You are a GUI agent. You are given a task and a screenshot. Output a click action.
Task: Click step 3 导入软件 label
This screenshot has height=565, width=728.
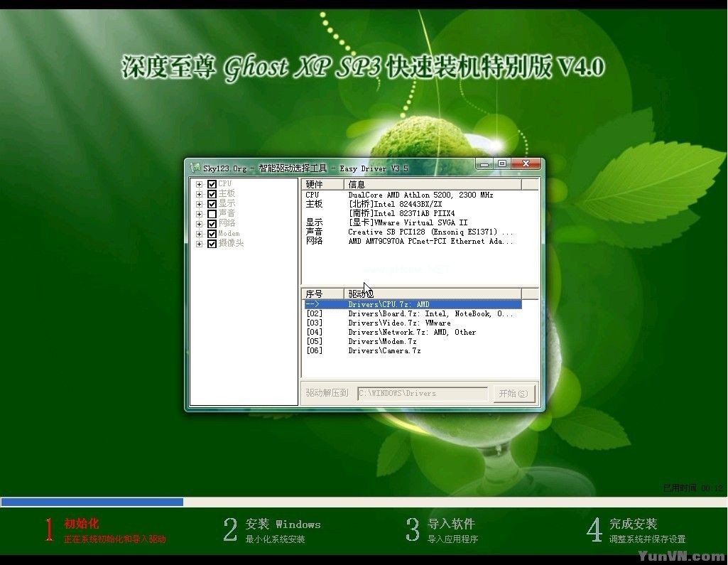coord(451,524)
